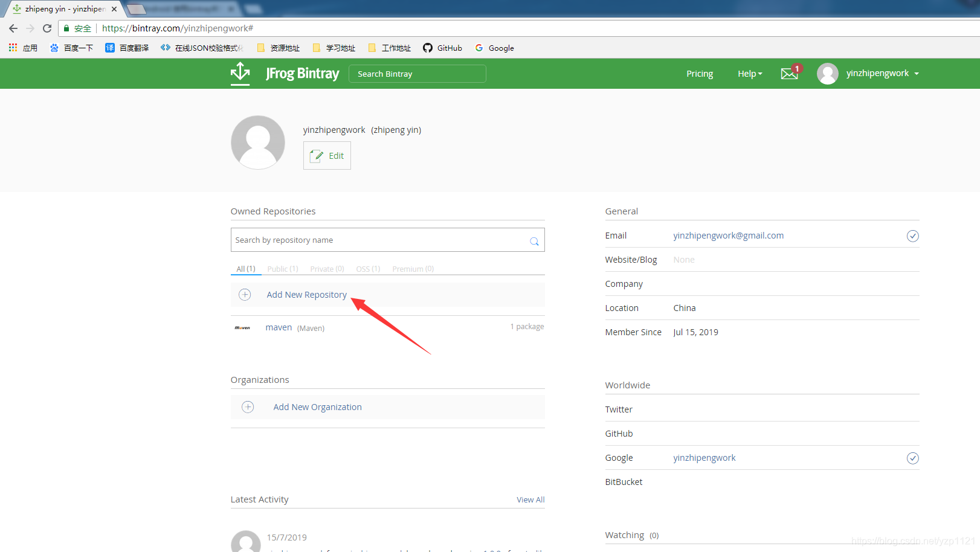Click the browser address bar URL
Viewport: 980px width, 552px height.
click(x=178, y=28)
